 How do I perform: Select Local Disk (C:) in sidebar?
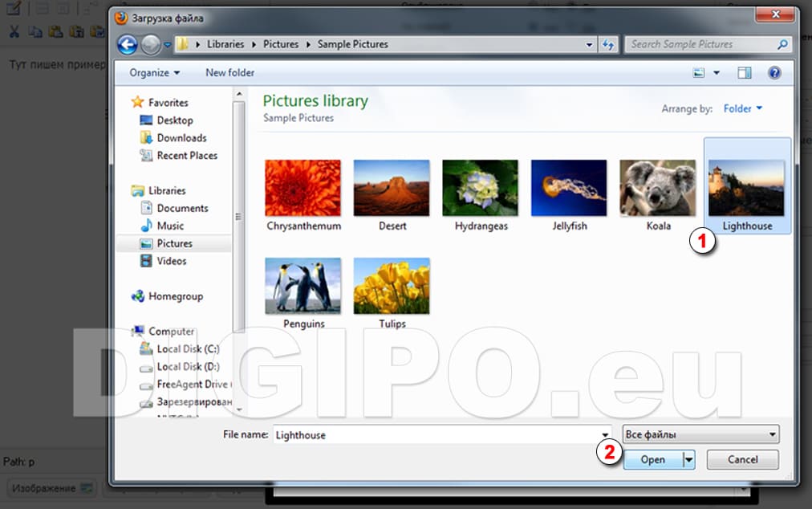(x=188, y=349)
